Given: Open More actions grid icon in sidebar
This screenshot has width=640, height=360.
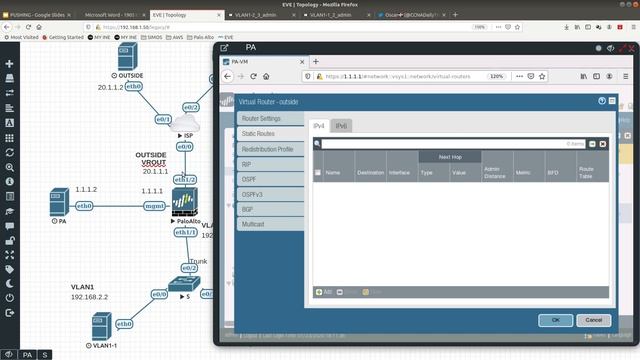Looking at the screenshot, I should coord(9,138).
